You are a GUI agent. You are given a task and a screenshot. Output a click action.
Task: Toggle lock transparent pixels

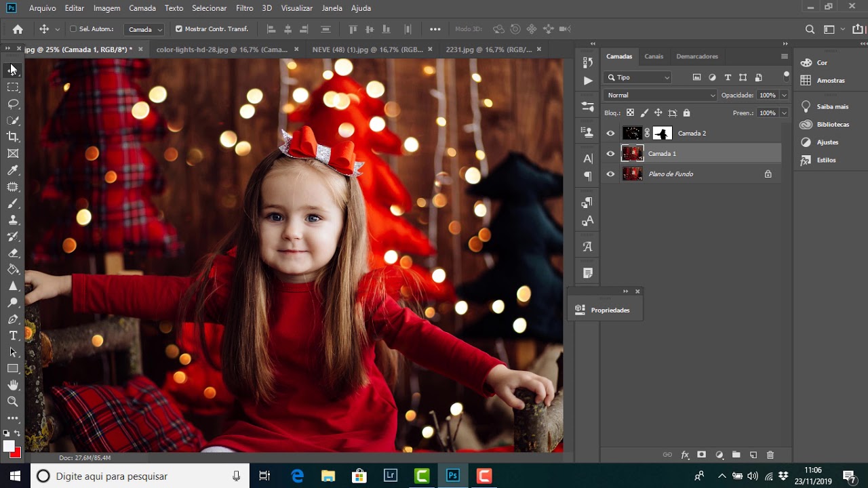(630, 113)
